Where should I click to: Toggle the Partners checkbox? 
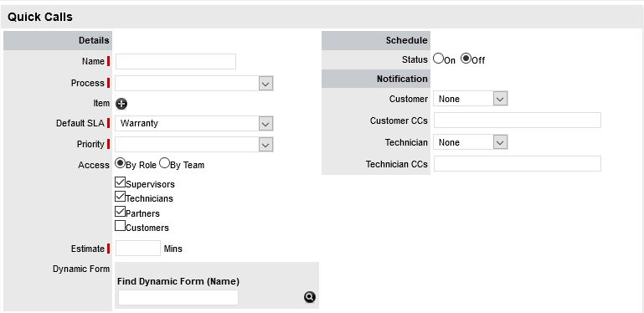coord(120,211)
